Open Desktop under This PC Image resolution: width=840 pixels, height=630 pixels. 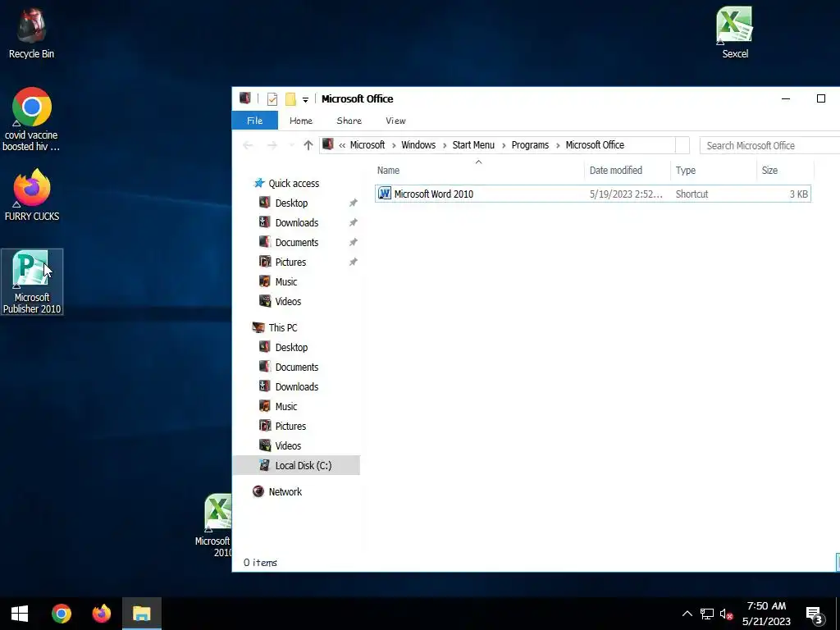click(x=291, y=348)
